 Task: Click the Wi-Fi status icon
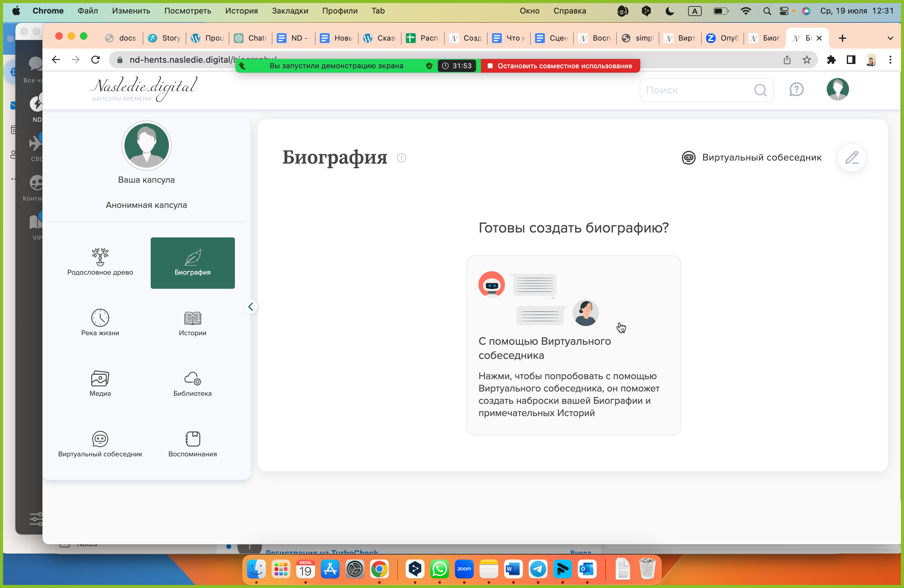746,11
